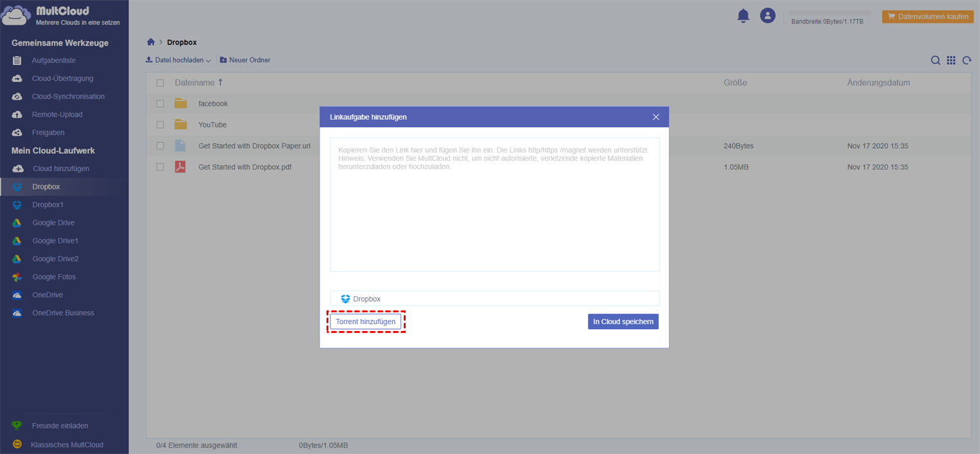Click the Google Drive icon

[x=17, y=223]
